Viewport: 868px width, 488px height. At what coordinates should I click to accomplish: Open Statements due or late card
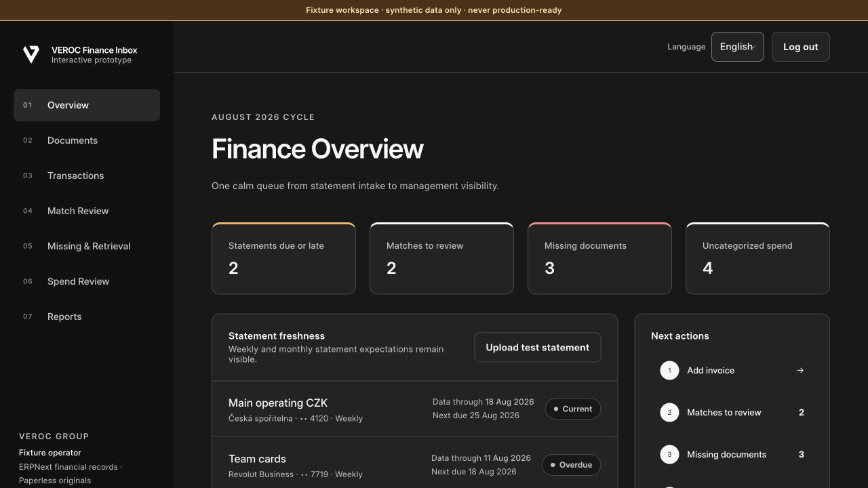click(x=283, y=258)
